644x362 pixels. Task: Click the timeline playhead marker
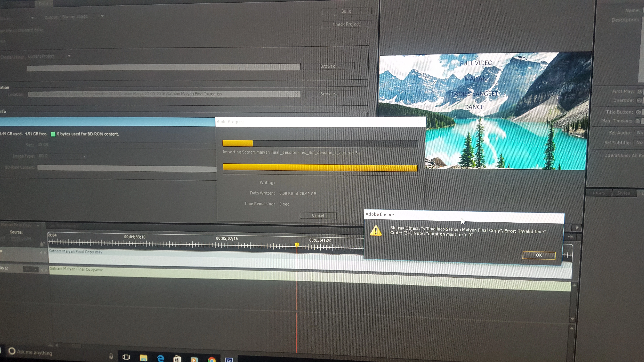point(297,244)
